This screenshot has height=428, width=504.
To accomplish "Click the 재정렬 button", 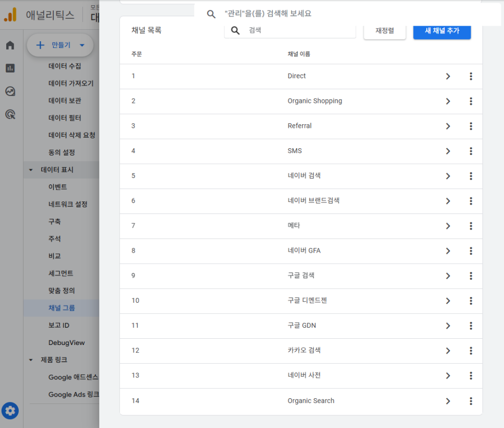I will tap(385, 31).
